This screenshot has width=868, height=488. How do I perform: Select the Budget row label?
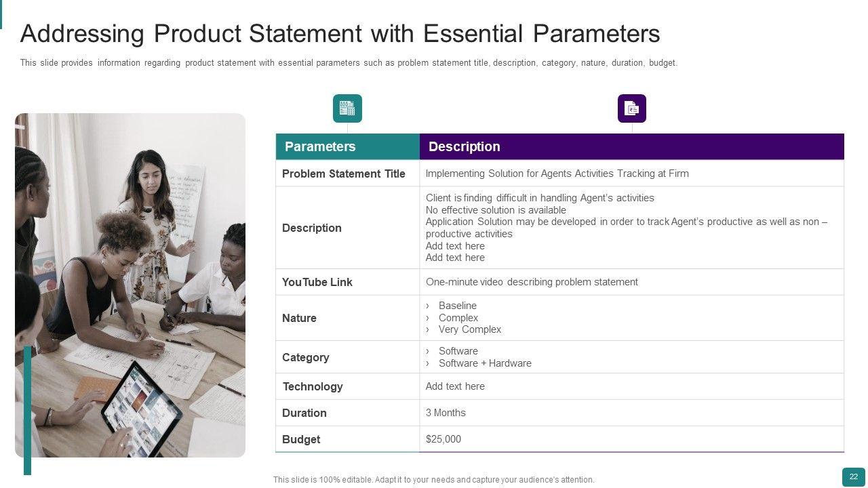(x=301, y=439)
